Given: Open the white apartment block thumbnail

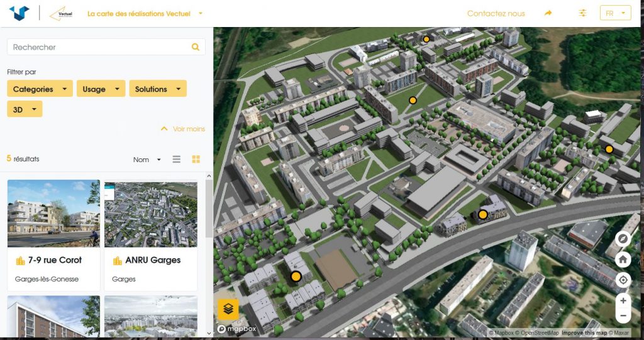Looking at the screenshot, I should [x=53, y=316].
